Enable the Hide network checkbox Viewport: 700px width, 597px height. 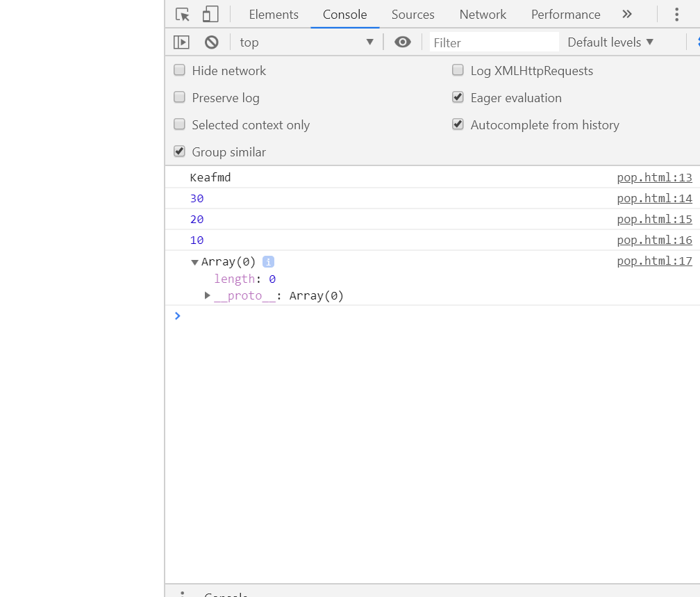179,70
